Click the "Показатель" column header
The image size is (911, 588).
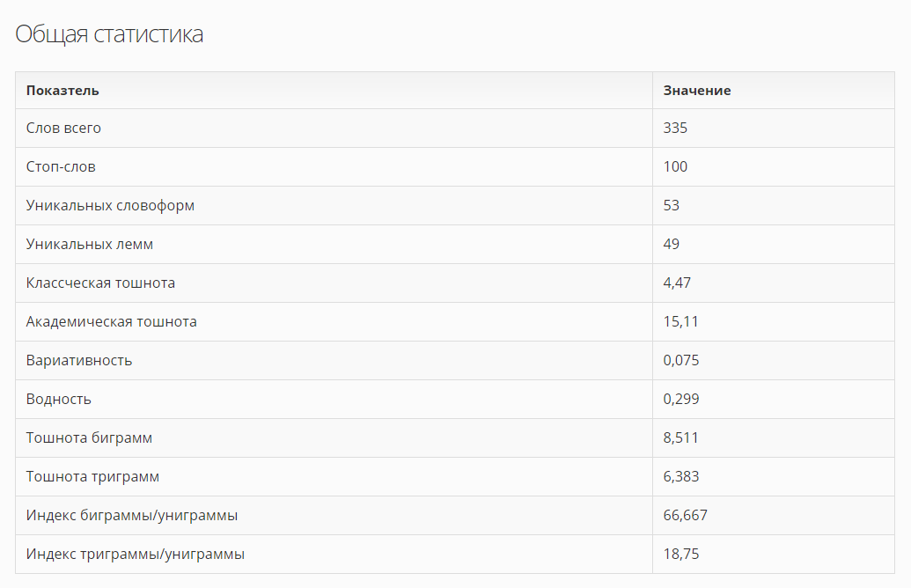pos(62,91)
